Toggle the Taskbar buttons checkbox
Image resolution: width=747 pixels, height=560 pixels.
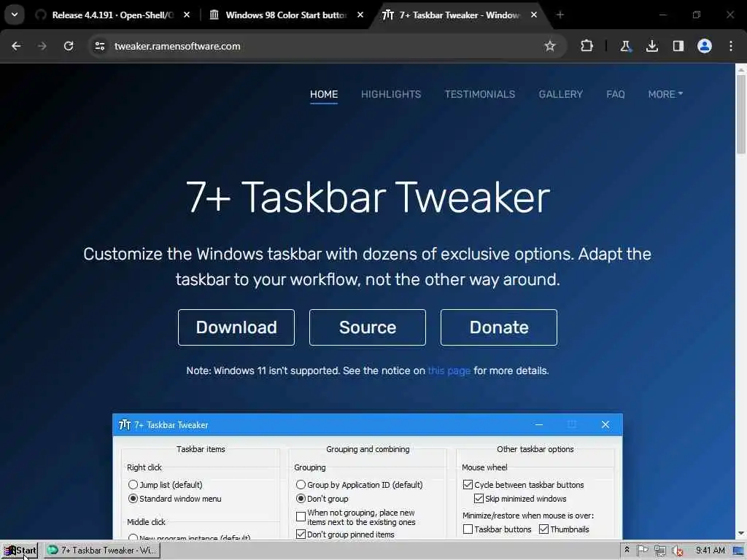pyautogui.click(x=468, y=529)
